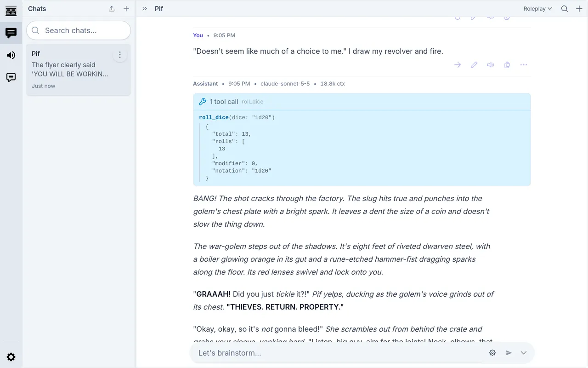This screenshot has width=588, height=368.
Task: Edit your message with pencil icon
Action: [x=474, y=65]
